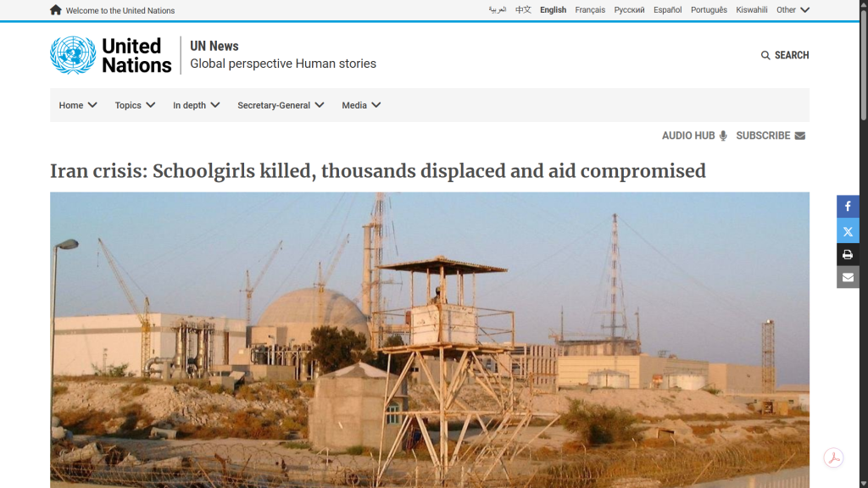Viewport: 868px width, 488px height.
Task: Share article on Facebook
Action: 848,207
